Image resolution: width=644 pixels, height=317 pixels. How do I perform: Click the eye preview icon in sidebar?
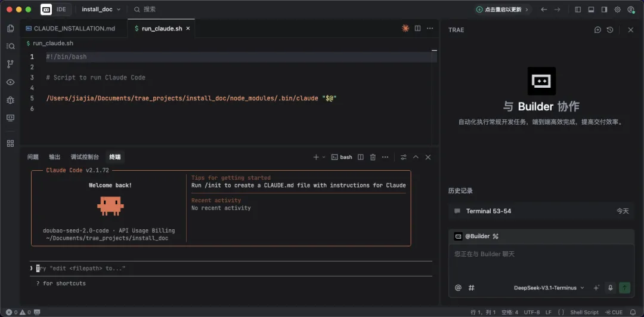click(11, 82)
